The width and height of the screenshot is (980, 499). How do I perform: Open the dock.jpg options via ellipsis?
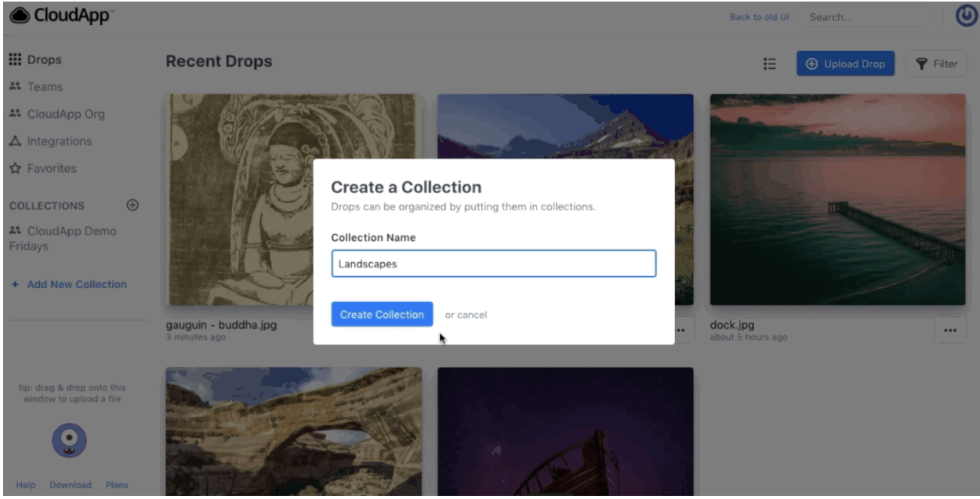click(x=951, y=330)
